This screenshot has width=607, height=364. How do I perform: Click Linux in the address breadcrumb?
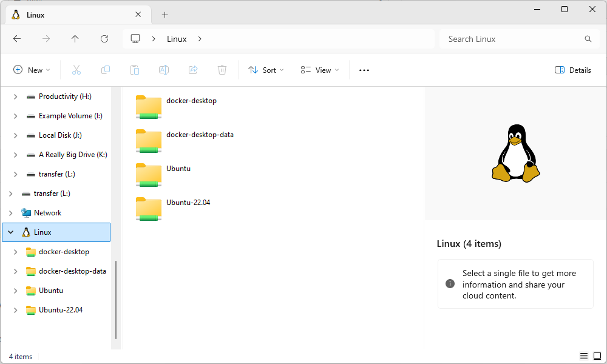coord(177,39)
